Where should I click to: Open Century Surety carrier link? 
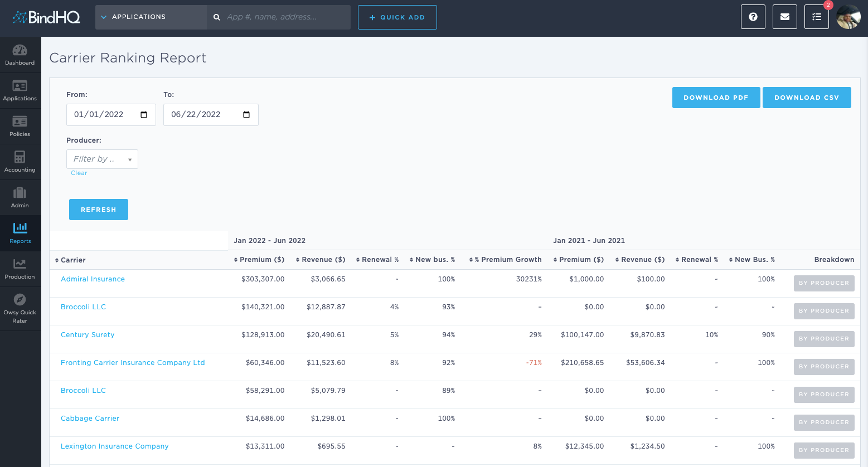click(x=88, y=335)
